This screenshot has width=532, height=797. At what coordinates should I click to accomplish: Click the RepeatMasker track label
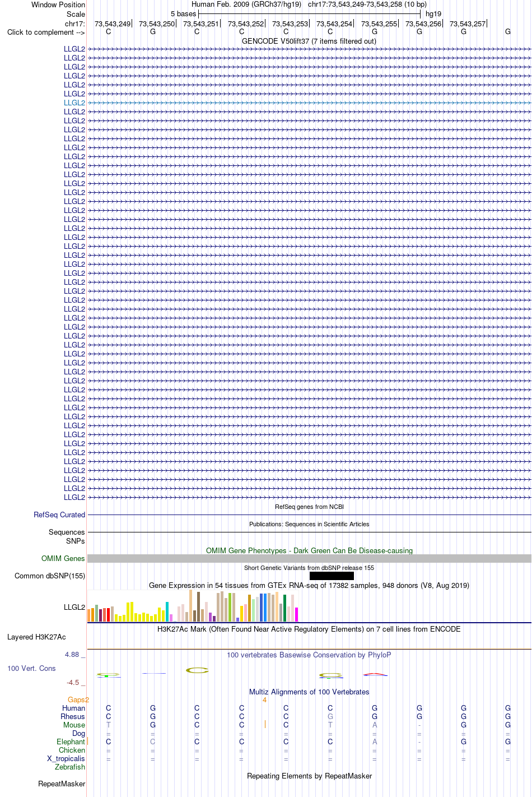tap(62, 784)
